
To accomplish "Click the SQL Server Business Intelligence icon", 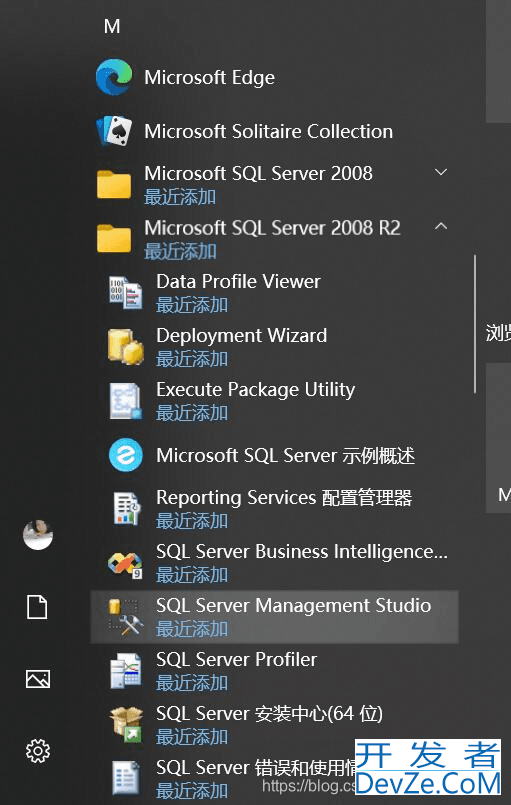I will tap(125, 564).
